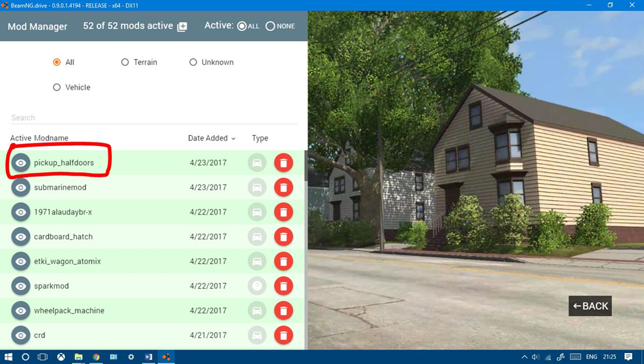Click into the Search mods field

pos(154,117)
